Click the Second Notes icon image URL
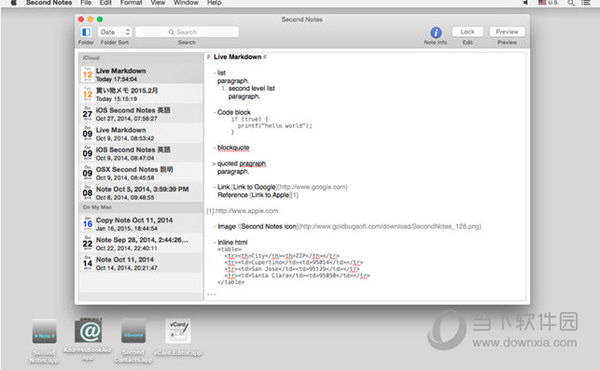 (x=389, y=227)
